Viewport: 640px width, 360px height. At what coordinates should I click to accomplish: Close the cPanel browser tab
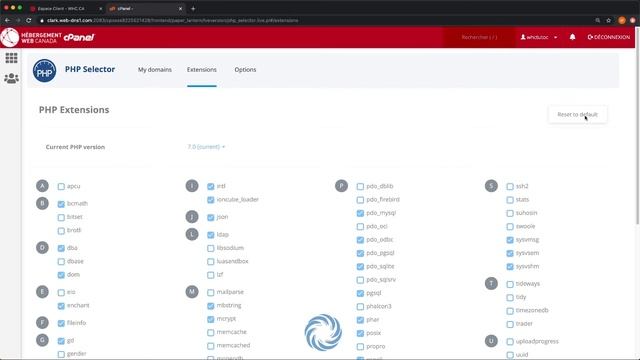(180, 8)
